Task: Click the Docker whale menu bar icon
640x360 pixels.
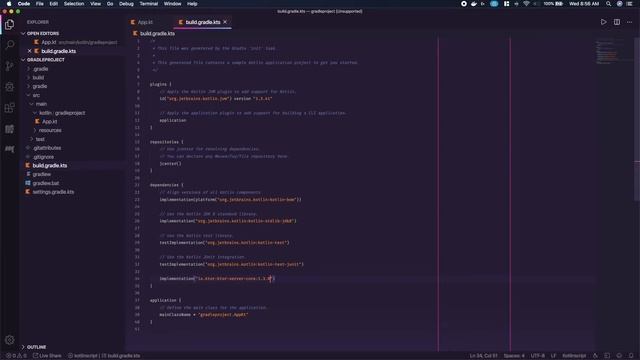Action: pyautogui.click(x=473, y=4)
